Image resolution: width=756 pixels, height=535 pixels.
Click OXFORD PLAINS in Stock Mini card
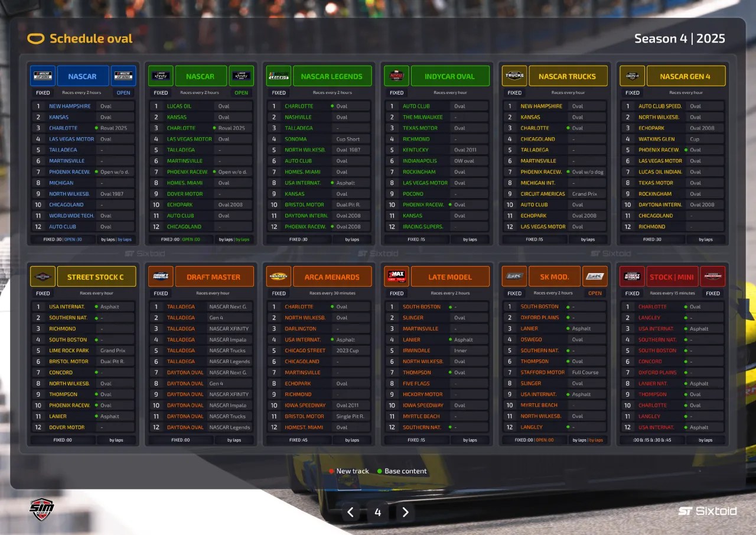click(657, 372)
